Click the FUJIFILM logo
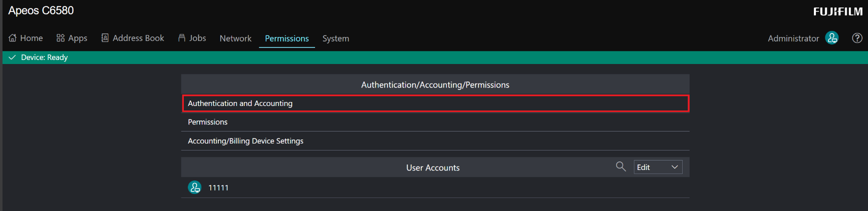This screenshot has width=868, height=211. [837, 11]
